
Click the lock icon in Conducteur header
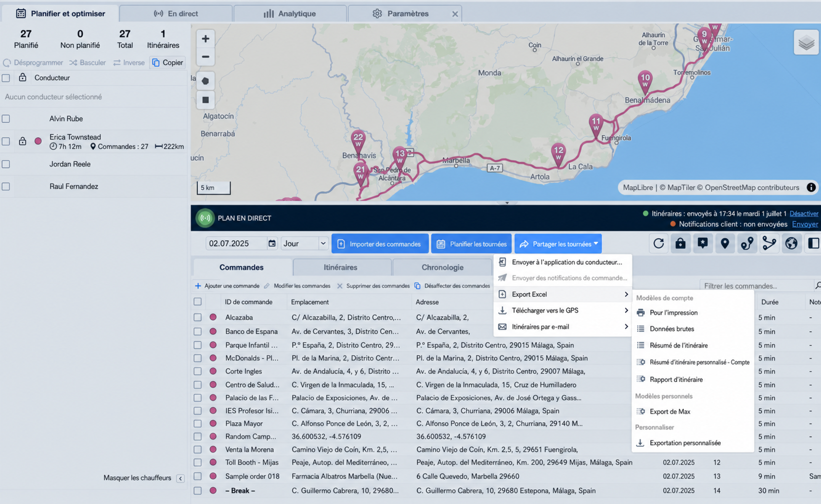[22, 77]
